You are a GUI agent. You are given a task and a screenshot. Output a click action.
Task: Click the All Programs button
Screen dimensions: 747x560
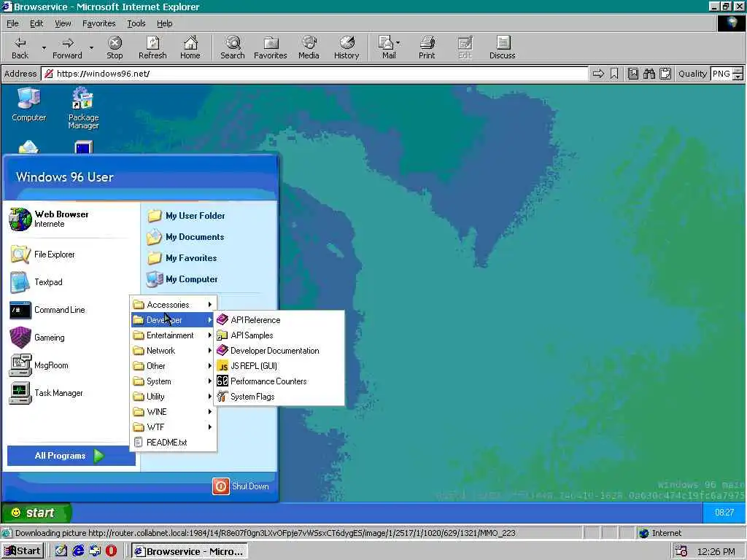click(x=71, y=456)
